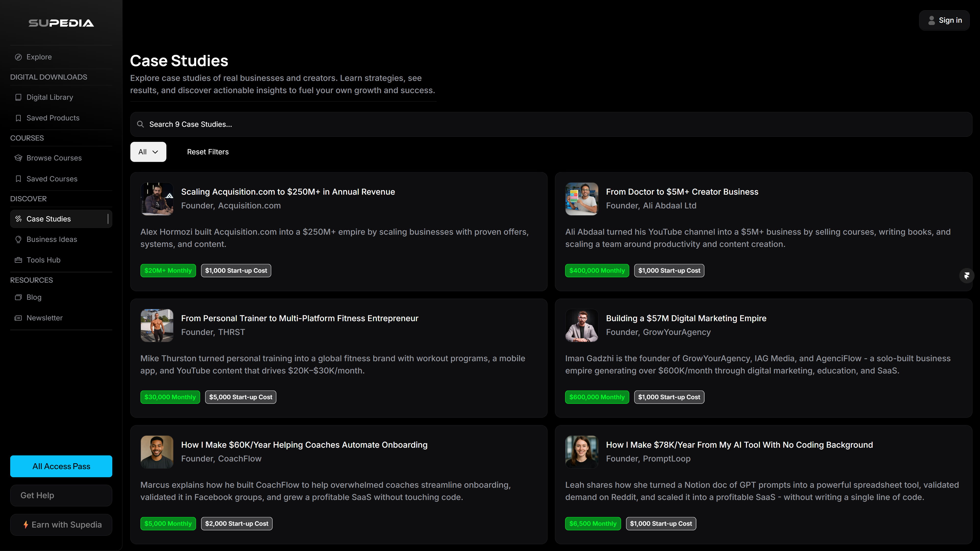Screen dimensions: 980x551
Task: Click the Get Help button
Action: (x=61, y=495)
